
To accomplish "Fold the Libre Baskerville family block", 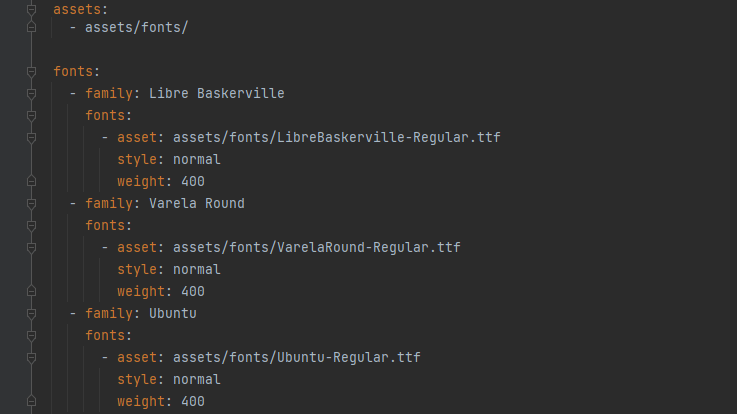I will pos(31,94).
